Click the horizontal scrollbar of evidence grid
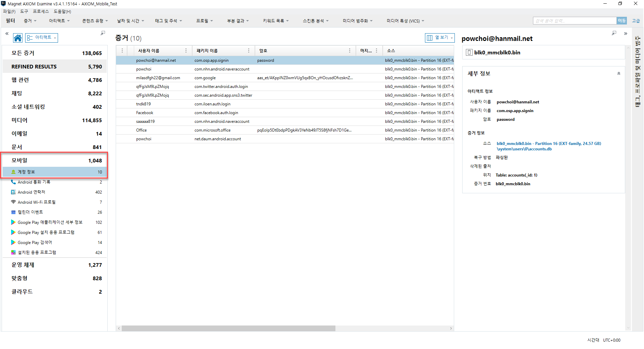 tap(228, 328)
